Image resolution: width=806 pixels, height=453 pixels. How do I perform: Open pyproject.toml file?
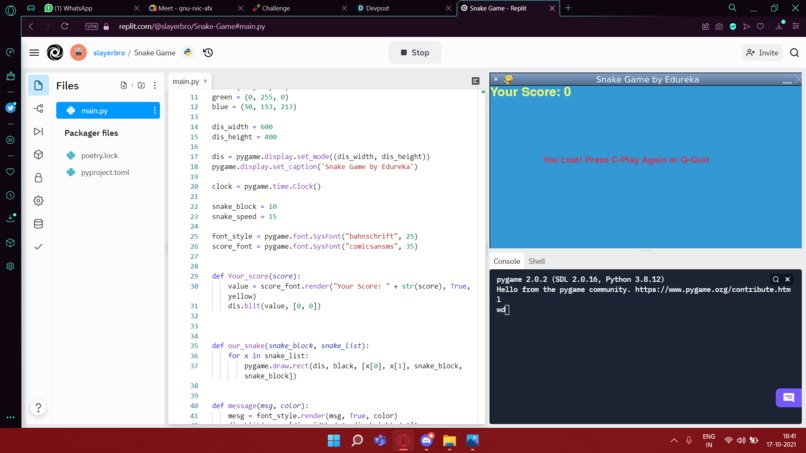[105, 172]
